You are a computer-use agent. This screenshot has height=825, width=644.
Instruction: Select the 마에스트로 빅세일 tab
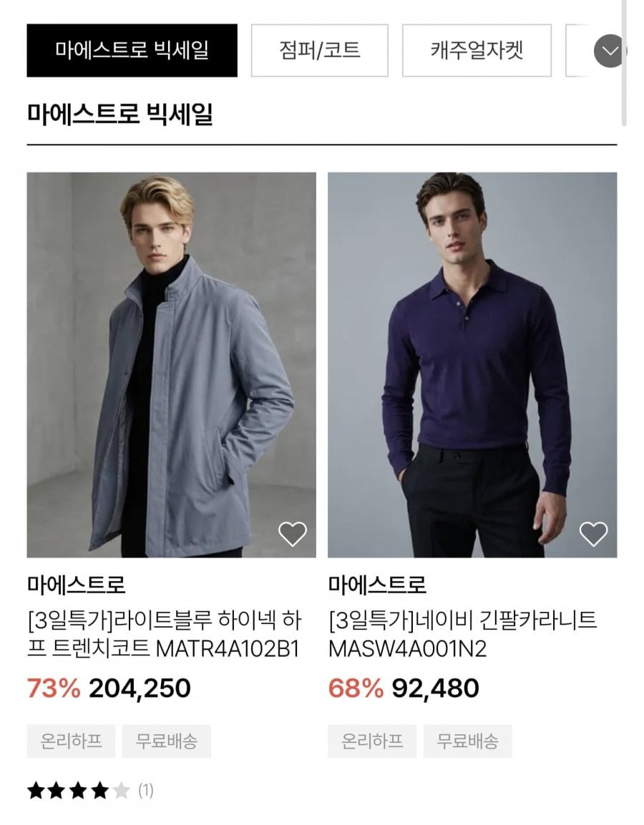click(x=132, y=51)
